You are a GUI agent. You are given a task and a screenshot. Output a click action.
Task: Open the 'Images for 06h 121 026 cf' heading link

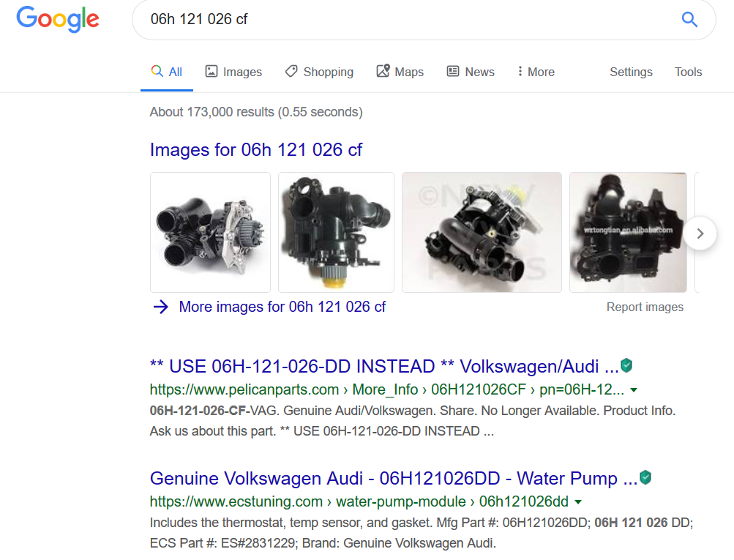(x=255, y=150)
